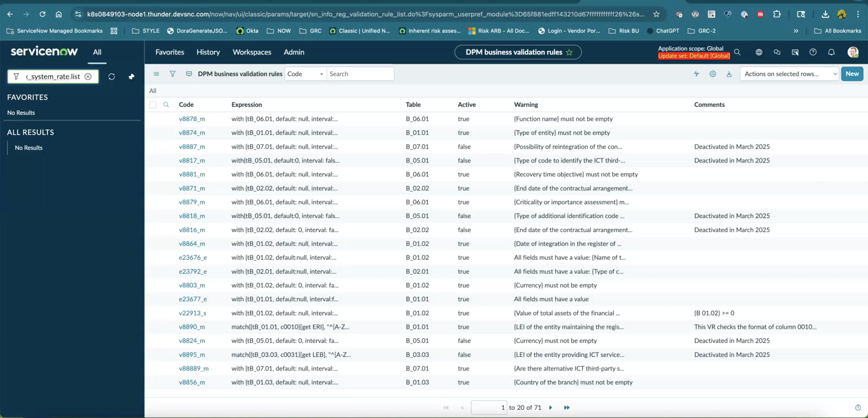This screenshot has height=418, width=868.
Task: Open the All navigator menu tab
Action: click(97, 52)
